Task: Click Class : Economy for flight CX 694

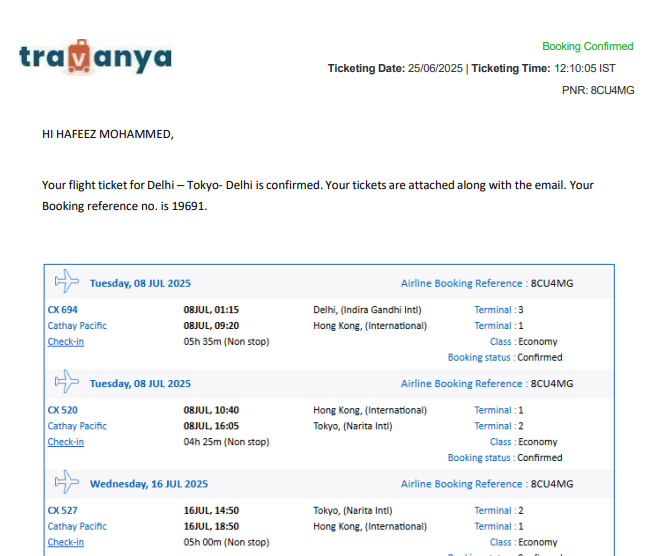Action: click(x=524, y=342)
